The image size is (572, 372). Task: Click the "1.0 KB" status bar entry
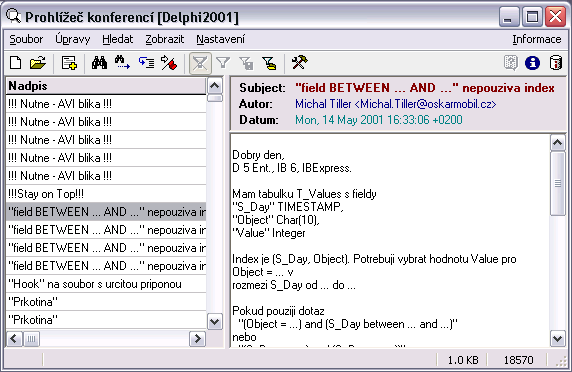coord(463,360)
